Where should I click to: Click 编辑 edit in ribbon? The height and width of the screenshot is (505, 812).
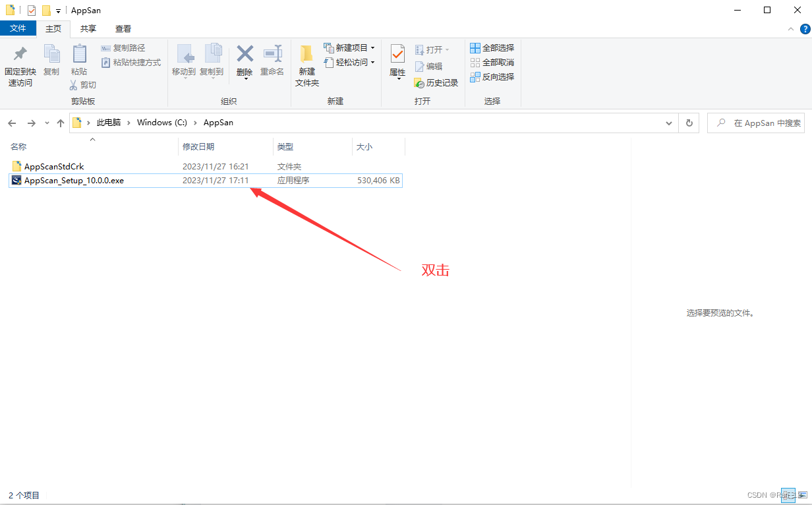coord(428,67)
